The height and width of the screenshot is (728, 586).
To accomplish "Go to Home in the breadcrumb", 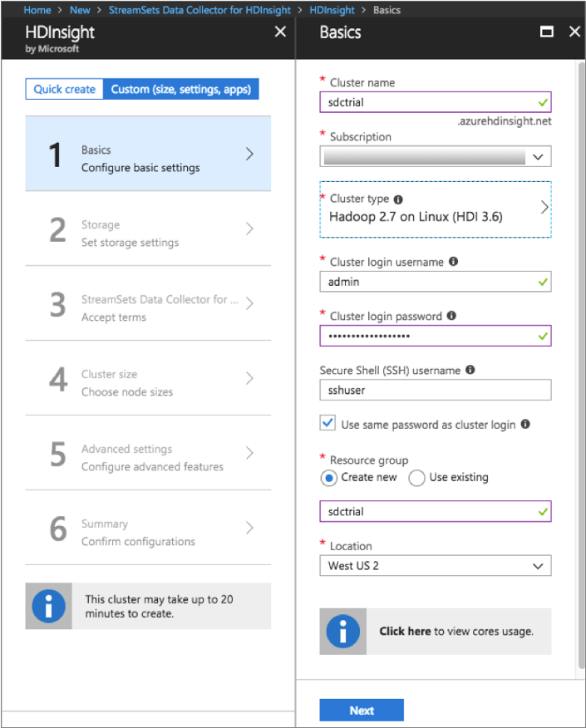I will pos(37,10).
